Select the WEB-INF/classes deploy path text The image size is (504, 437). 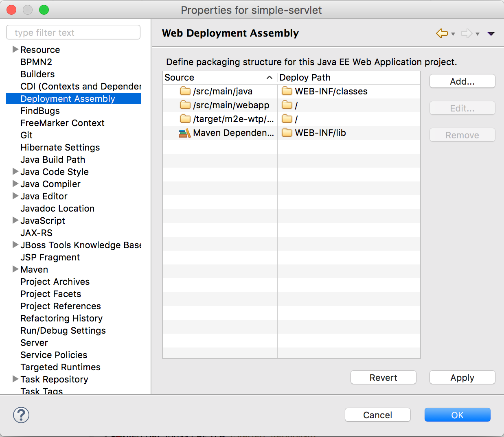(x=331, y=91)
